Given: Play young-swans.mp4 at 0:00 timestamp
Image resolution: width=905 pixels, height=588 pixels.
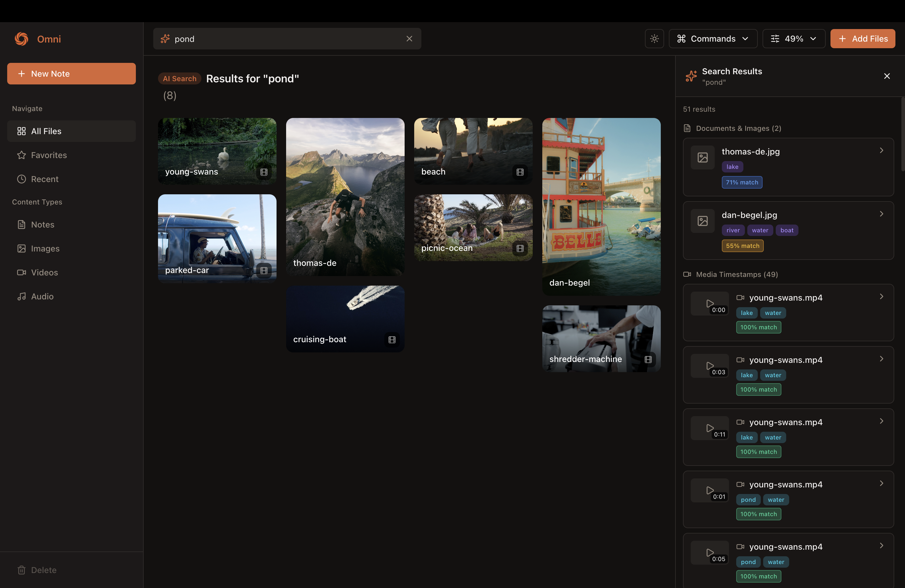Looking at the screenshot, I should (710, 304).
